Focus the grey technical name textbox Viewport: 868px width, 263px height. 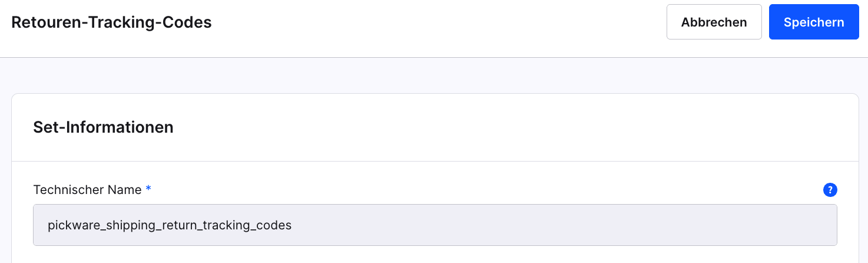[435, 225]
